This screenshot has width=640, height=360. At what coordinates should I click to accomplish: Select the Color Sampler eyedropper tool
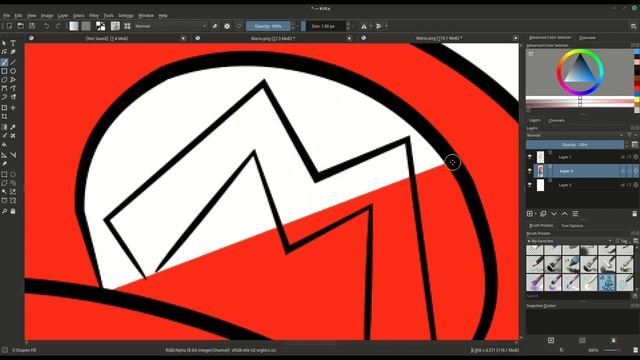(13, 127)
